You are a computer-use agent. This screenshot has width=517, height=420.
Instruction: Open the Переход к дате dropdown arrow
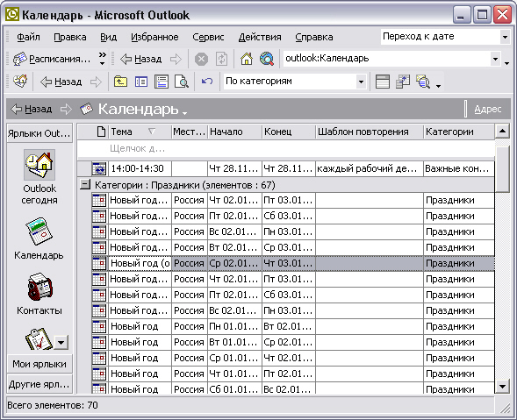tap(505, 37)
